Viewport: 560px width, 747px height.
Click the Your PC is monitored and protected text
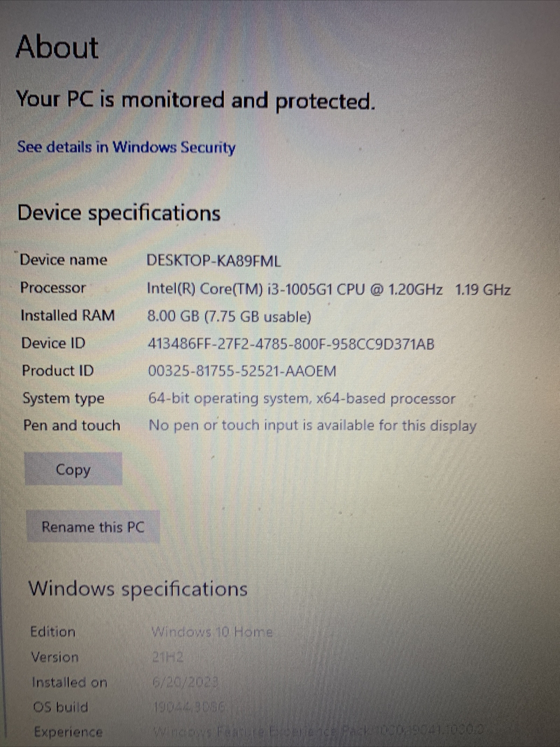(x=195, y=100)
